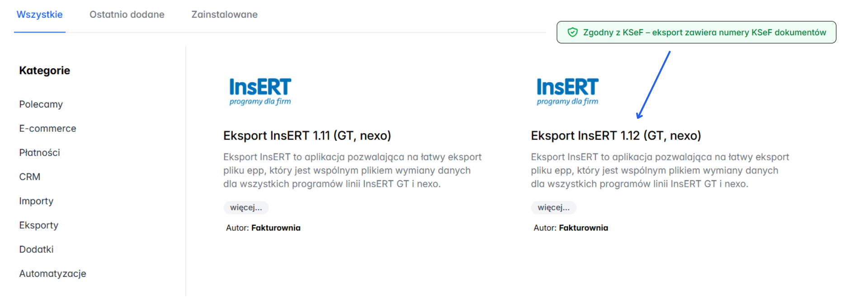Open the Eksporty category

(x=38, y=225)
